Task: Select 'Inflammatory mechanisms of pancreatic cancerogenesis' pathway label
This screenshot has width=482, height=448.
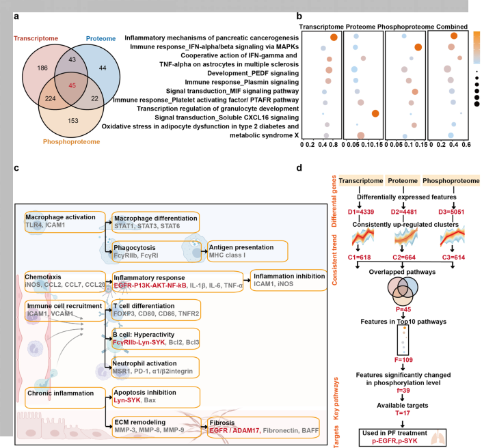Action: point(211,38)
